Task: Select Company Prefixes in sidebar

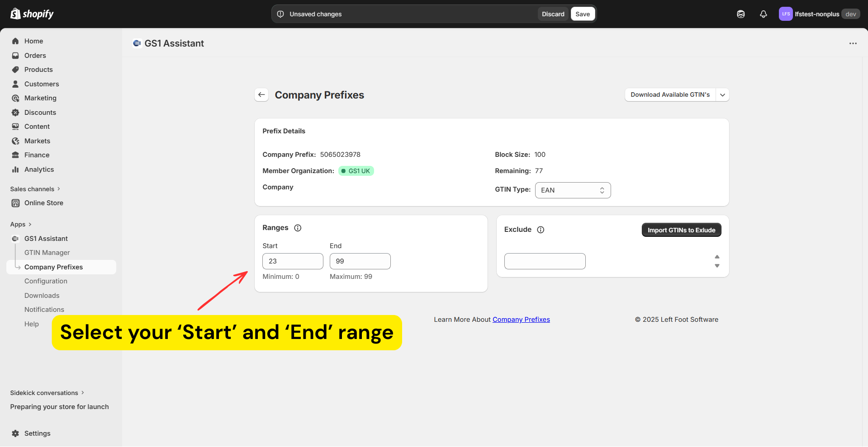Action: coord(61,267)
